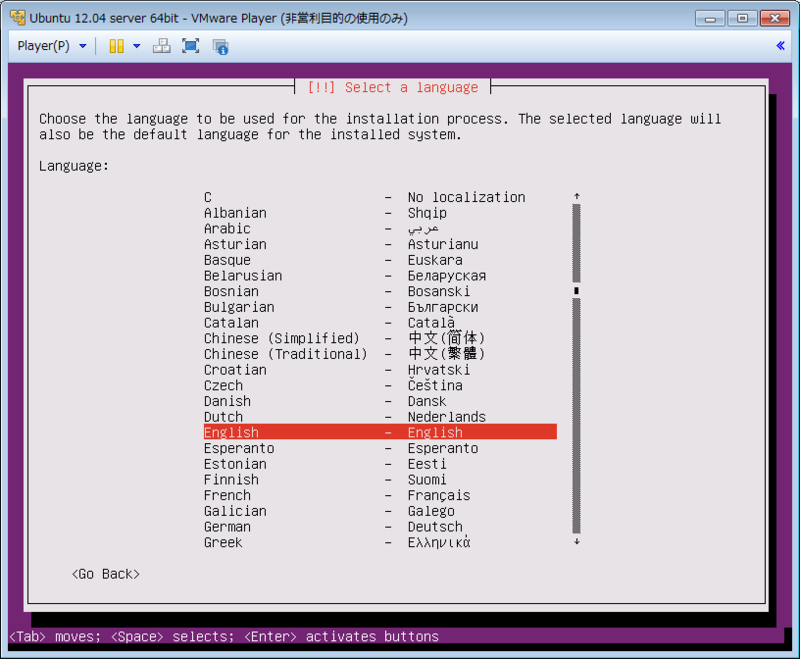Click the VMware Player title bar icon
This screenshot has height=659, width=800.
(17, 18)
